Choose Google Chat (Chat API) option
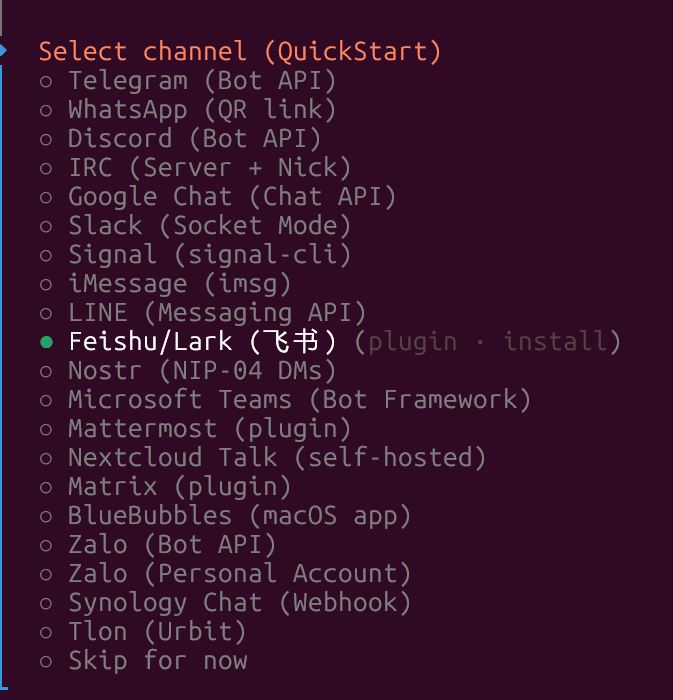The width and height of the screenshot is (673, 700). tap(231, 197)
